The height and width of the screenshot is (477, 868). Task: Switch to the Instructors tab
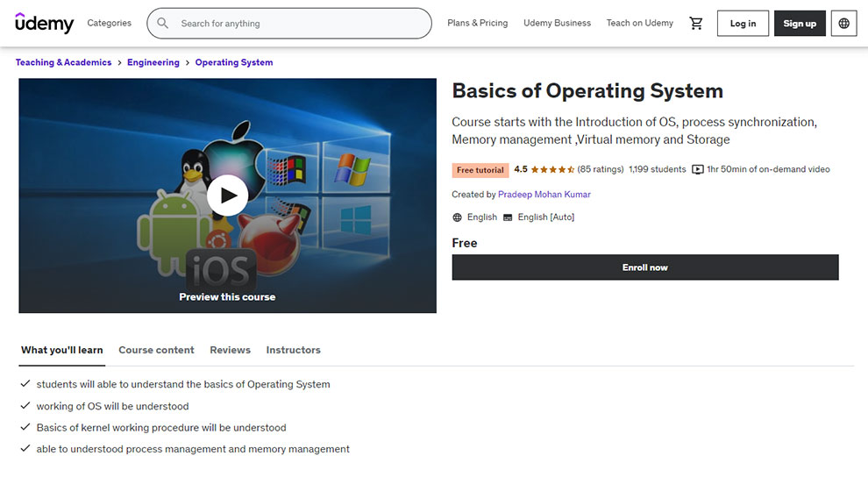pos(294,350)
